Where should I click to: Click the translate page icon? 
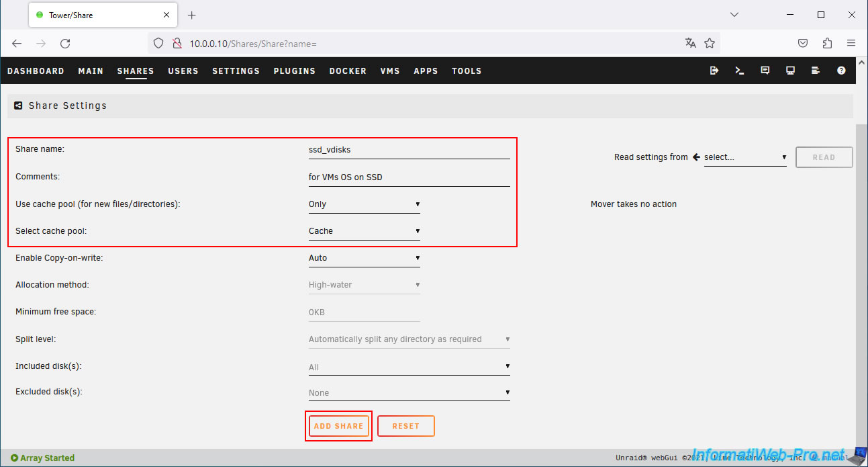point(691,43)
